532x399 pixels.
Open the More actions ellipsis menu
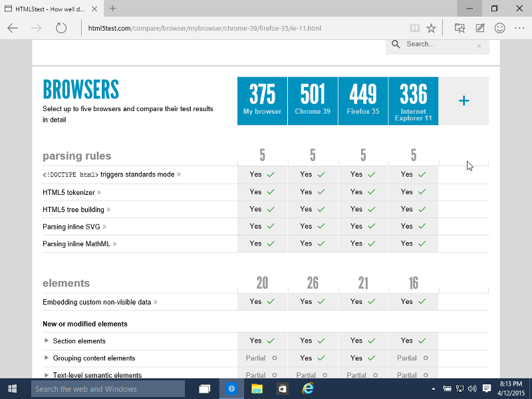click(519, 28)
